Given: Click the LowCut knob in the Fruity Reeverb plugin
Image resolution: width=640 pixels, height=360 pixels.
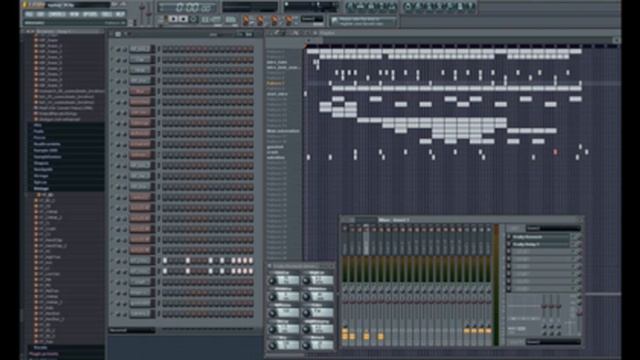Looking at the screenshot, I should (272, 281).
